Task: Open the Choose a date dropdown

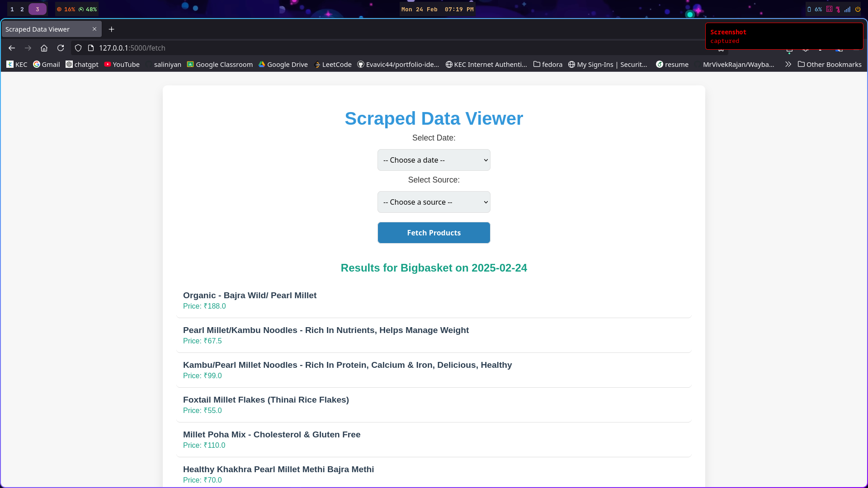Action: click(434, 160)
